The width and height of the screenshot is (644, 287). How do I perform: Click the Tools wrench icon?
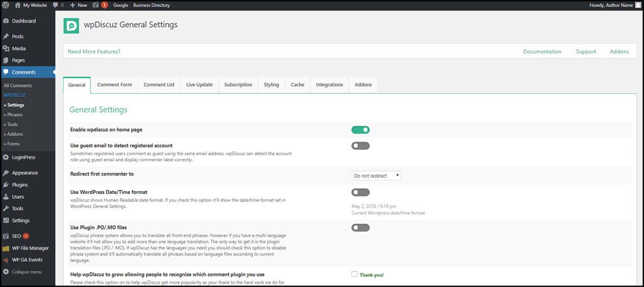6,208
